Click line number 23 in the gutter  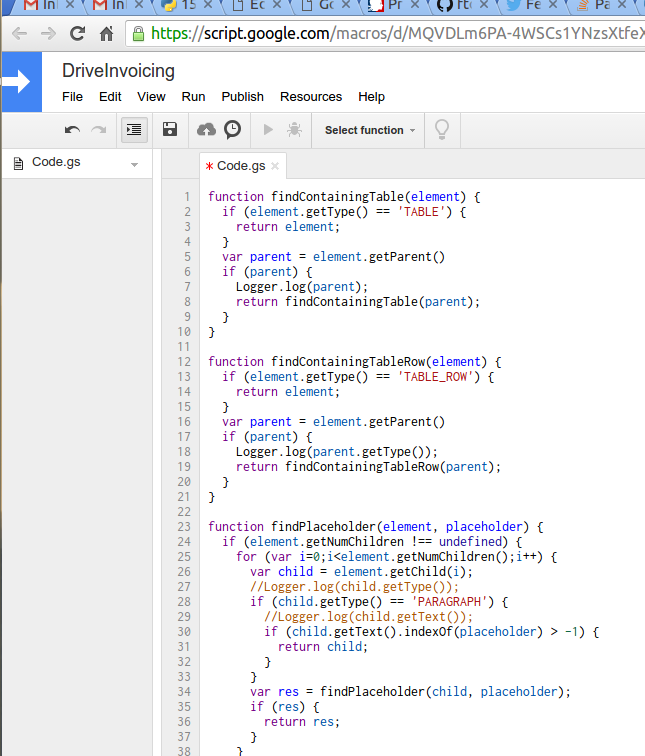(184, 526)
